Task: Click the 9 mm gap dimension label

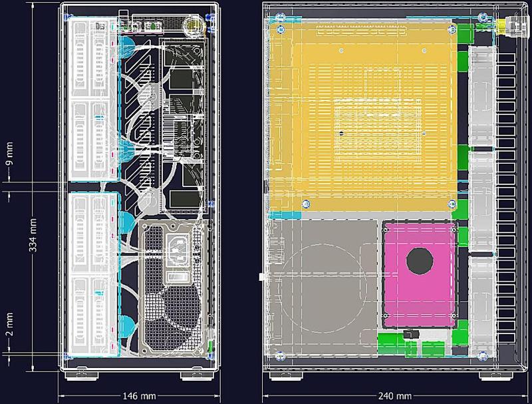Action: pyautogui.click(x=9, y=154)
